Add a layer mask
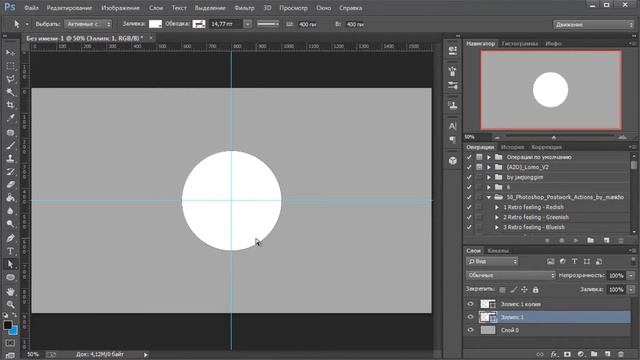This screenshot has width=640, height=360. [x=567, y=354]
